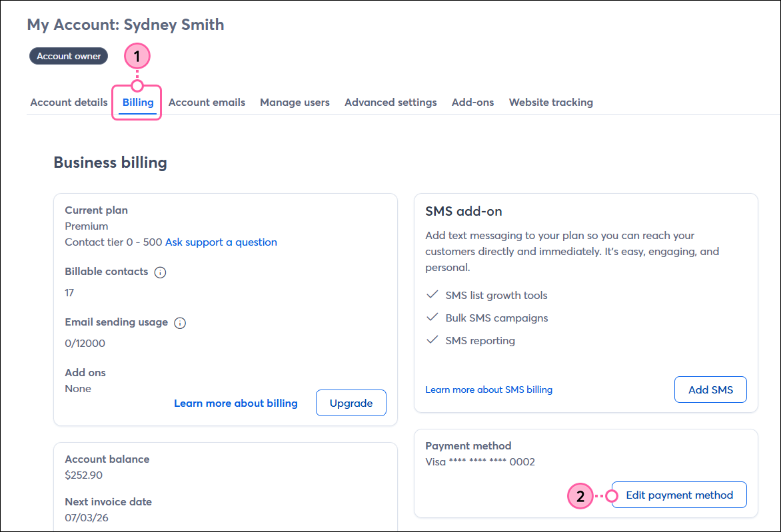Click the Account owner badge
Viewport: 781px width, 532px height.
coord(69,56)
